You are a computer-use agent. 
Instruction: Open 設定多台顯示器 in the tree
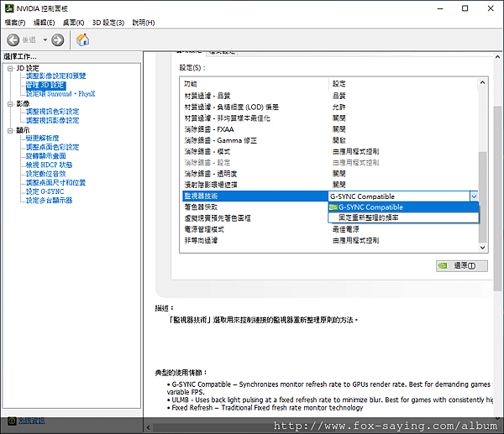[x=50, y=201]
